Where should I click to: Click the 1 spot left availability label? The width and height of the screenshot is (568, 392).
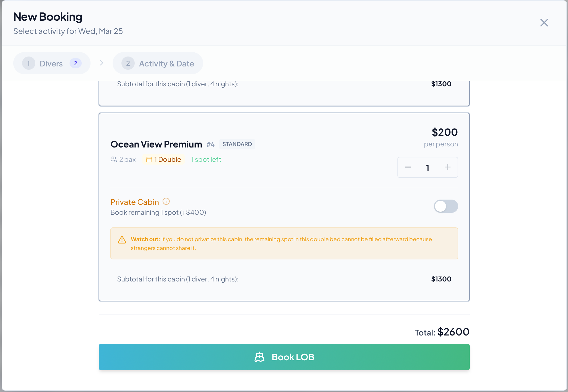pyautogui.click(x=206, y=159)
